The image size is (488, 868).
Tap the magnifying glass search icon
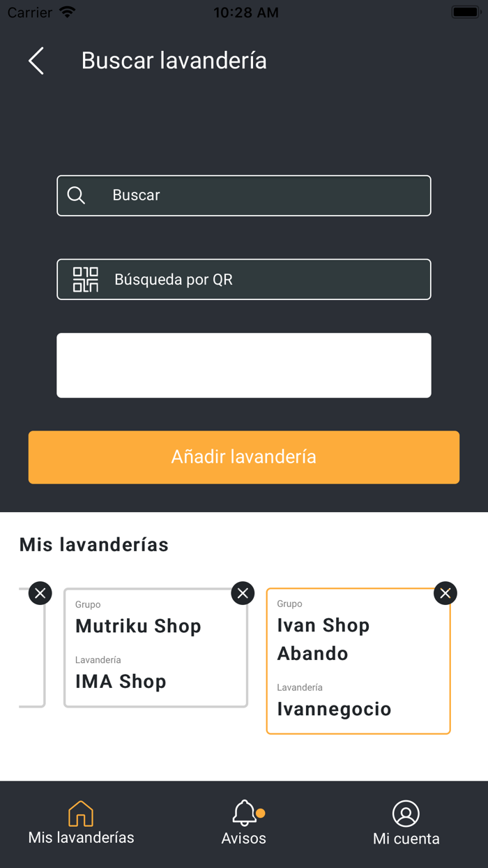[75, 195]
